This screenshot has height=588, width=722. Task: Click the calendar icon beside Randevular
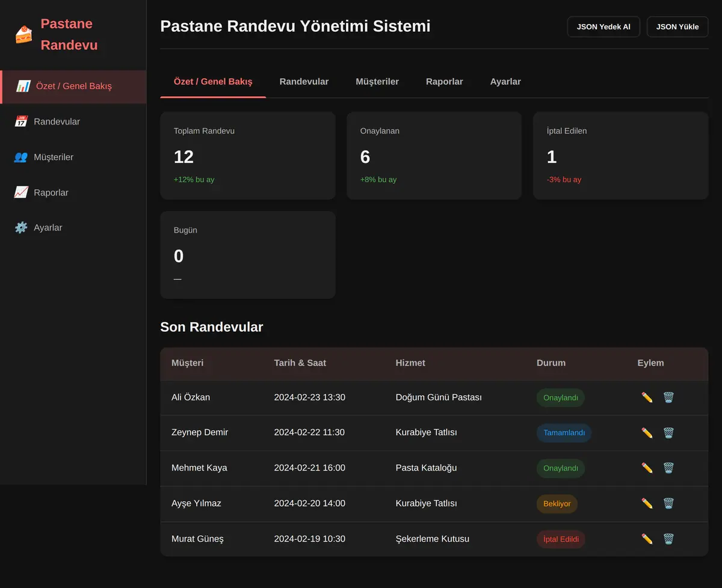click(21, 121)
